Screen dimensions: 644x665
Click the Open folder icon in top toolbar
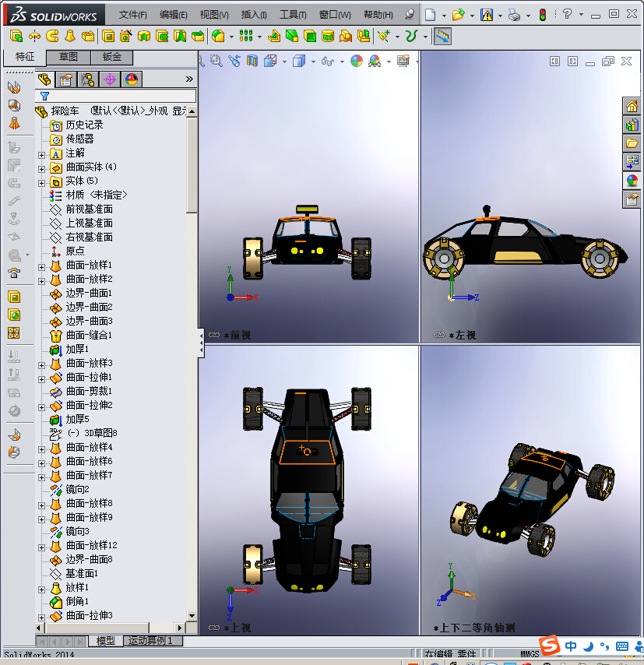point(458,15)
